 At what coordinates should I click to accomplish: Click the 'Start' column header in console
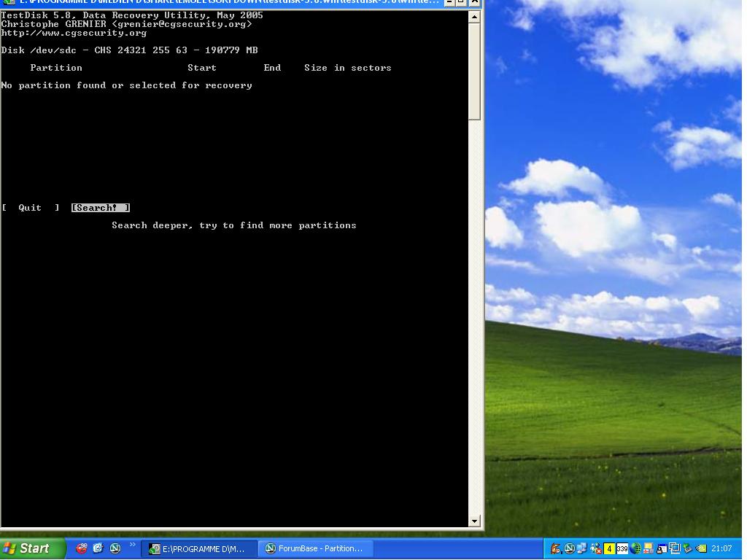click(202, 68)
